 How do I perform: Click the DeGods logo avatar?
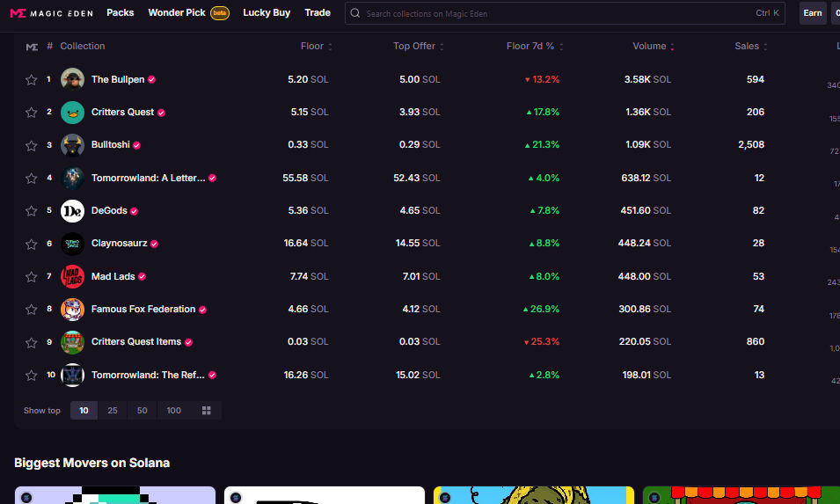[x=72, y=211]
